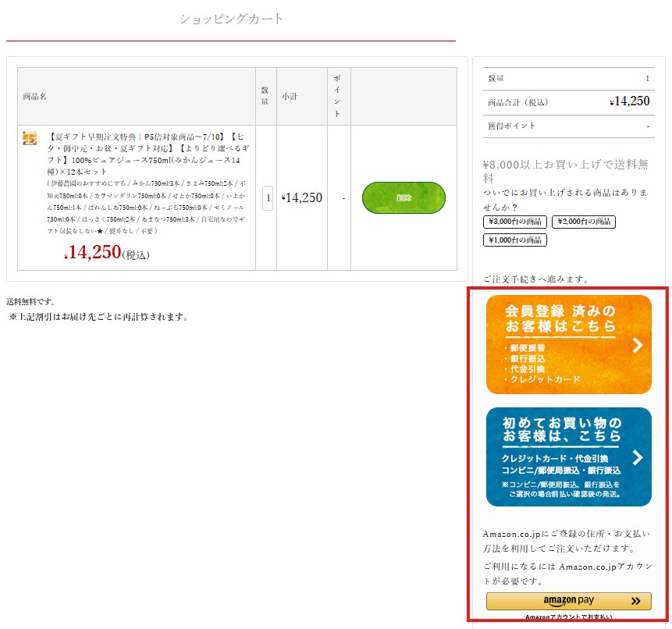Click the 初めてお買い物のお客様は、こちら heading
Viewport: 672px width, 629px height.
(562, 429)
